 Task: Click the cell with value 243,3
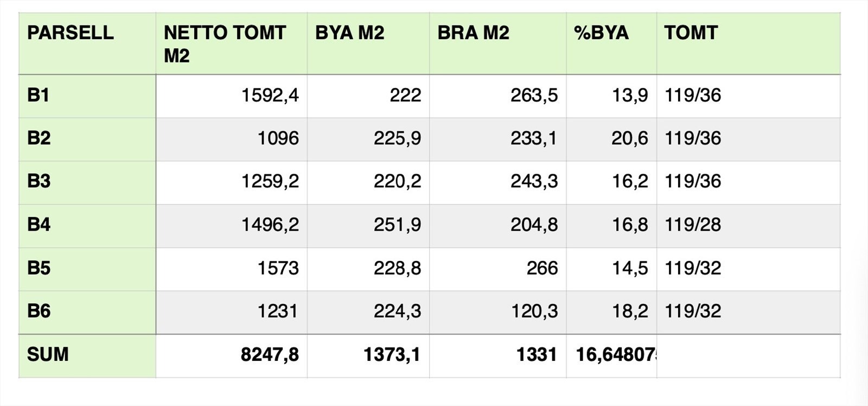[533, 181]
